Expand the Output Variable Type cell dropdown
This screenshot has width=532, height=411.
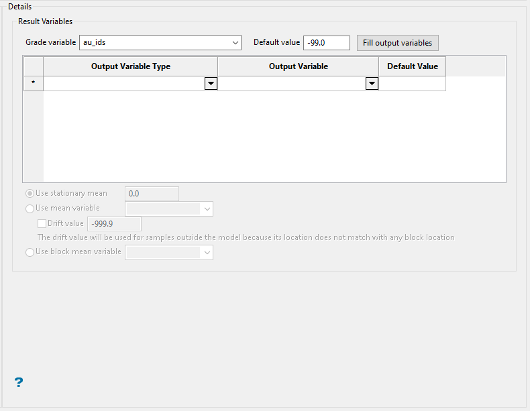coord(211,84)
